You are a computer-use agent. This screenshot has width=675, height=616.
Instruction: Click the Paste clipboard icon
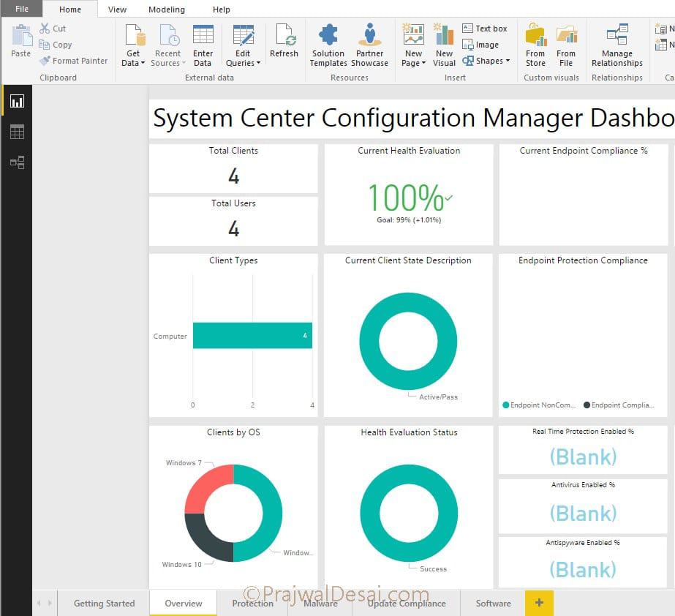tap(21, 35)
